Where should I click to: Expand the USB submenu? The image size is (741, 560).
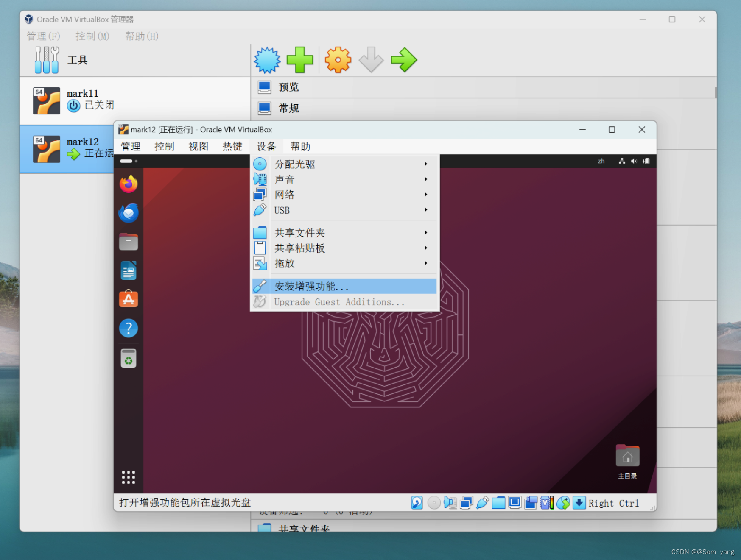point(344,210)
